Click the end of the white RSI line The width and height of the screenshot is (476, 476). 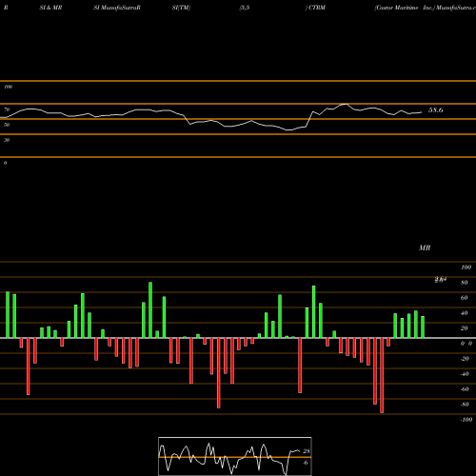(422, 112)
